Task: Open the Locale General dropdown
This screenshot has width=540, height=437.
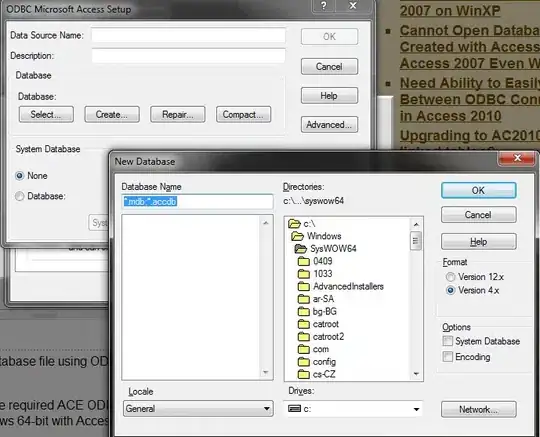Action: pyautogui.click(x=198, y=409)
